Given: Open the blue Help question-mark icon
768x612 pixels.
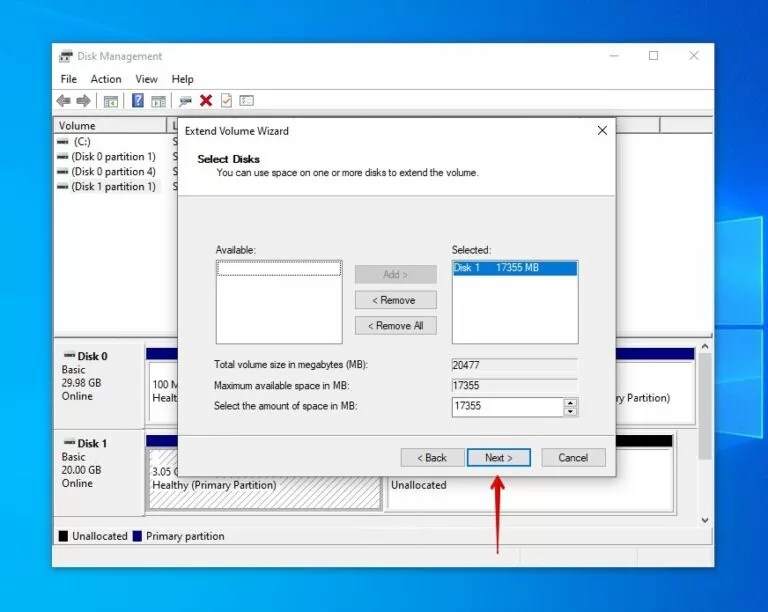Looking at the screenshot, I should [x=138, y=101].
